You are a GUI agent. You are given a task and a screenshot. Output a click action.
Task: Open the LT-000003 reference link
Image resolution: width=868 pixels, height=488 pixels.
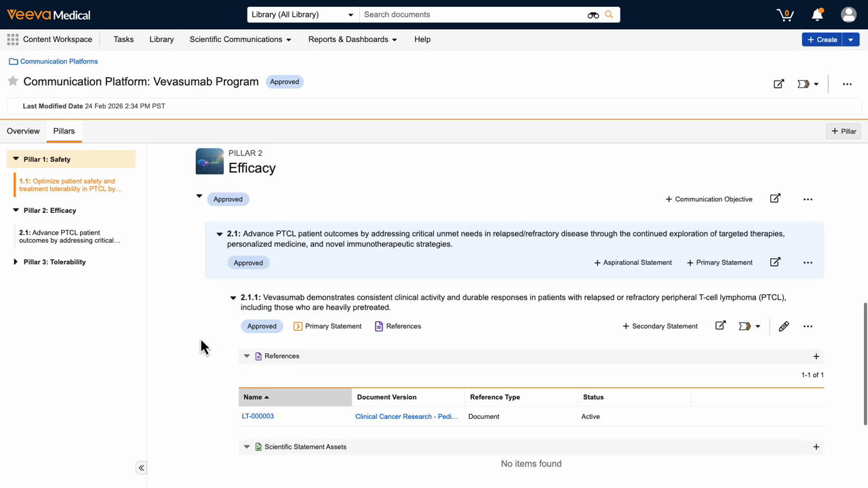[258, 416]
